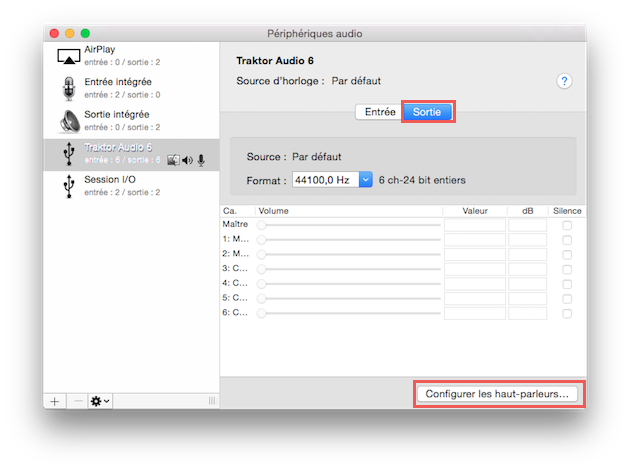Minimize window with the yellow button
The image size is (630, 471).
[70, 33]
